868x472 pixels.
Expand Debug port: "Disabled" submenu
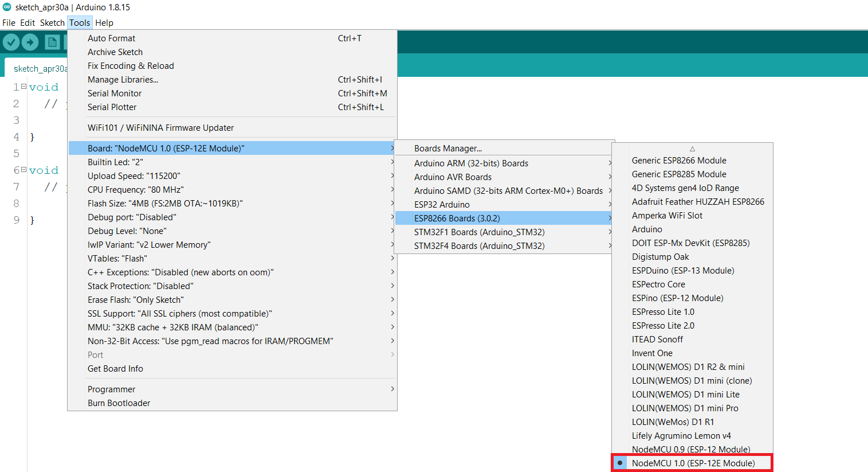pyautogui.click(x=232, y=217)
